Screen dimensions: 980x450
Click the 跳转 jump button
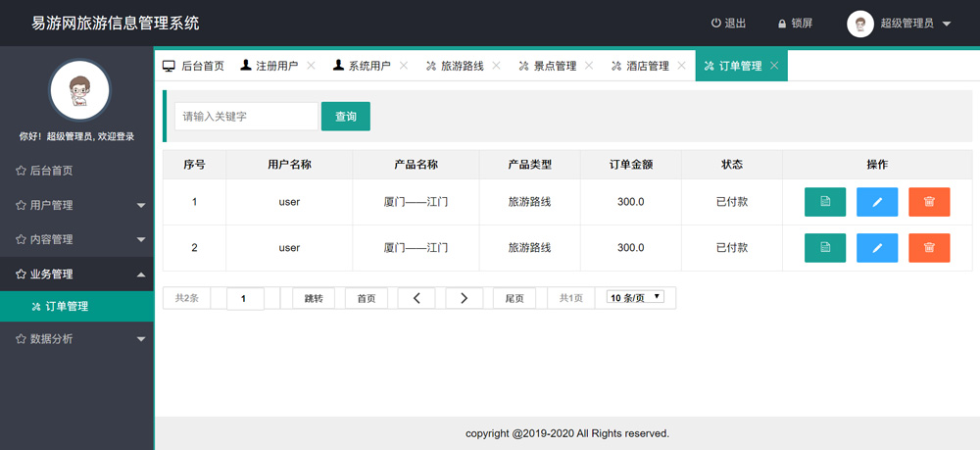314,298
